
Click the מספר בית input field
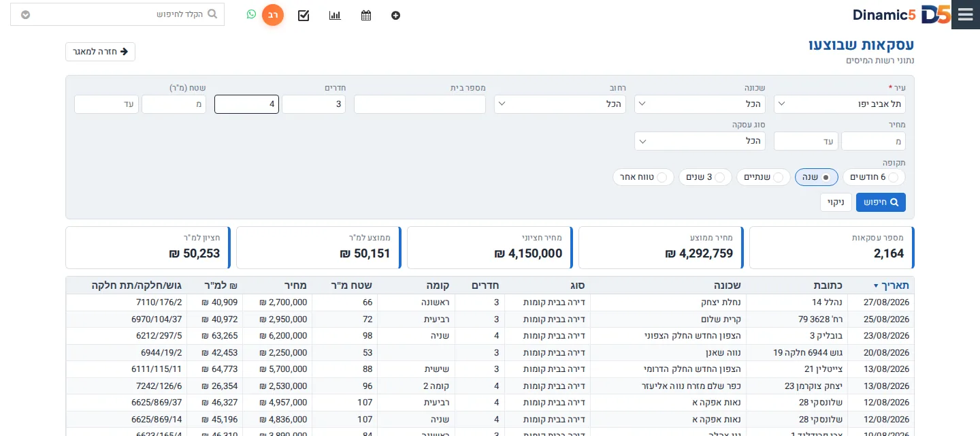click(x=420, y=104)
